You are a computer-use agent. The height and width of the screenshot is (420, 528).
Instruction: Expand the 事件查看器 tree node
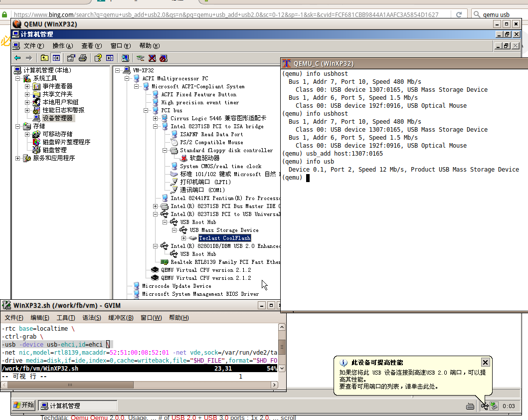pyautogui.click(x=27, y=87)
